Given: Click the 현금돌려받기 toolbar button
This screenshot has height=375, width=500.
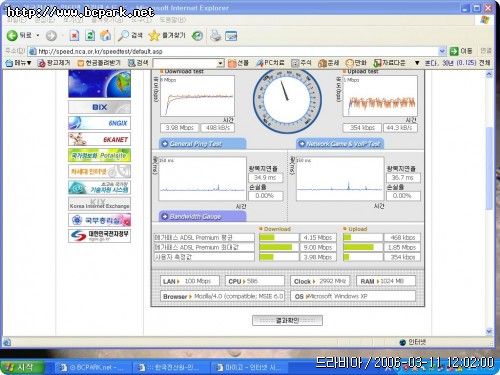Looking at the screenshot, I should point(98,63).
